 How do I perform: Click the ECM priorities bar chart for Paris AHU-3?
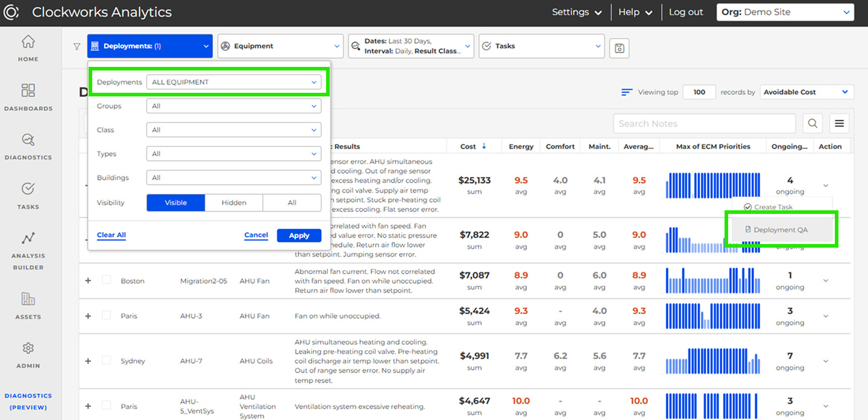(713, 316)
